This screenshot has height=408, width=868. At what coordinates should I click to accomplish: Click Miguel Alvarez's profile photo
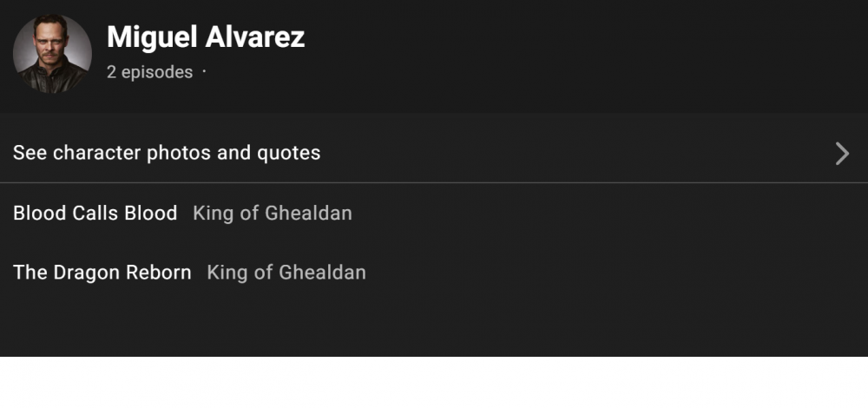click(x=52, y=54)
